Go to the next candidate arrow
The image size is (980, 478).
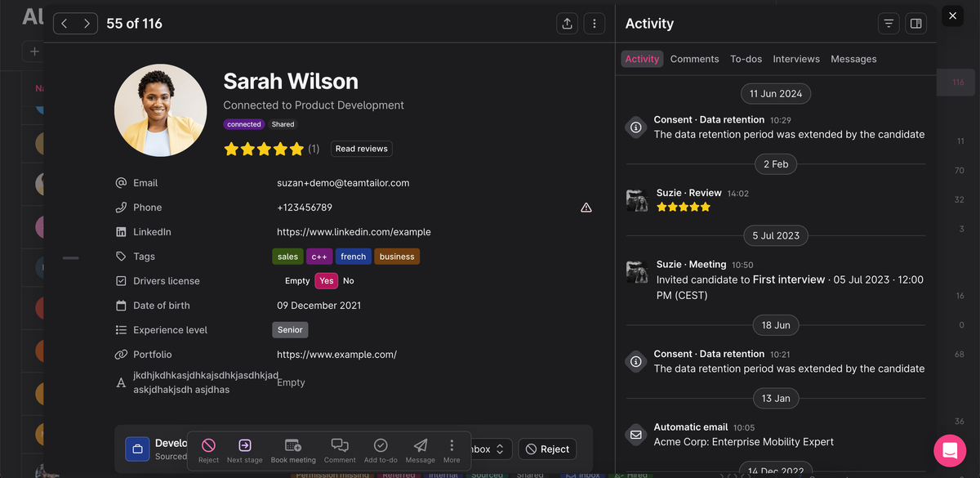pyautogui.click(x=87, y=24)
